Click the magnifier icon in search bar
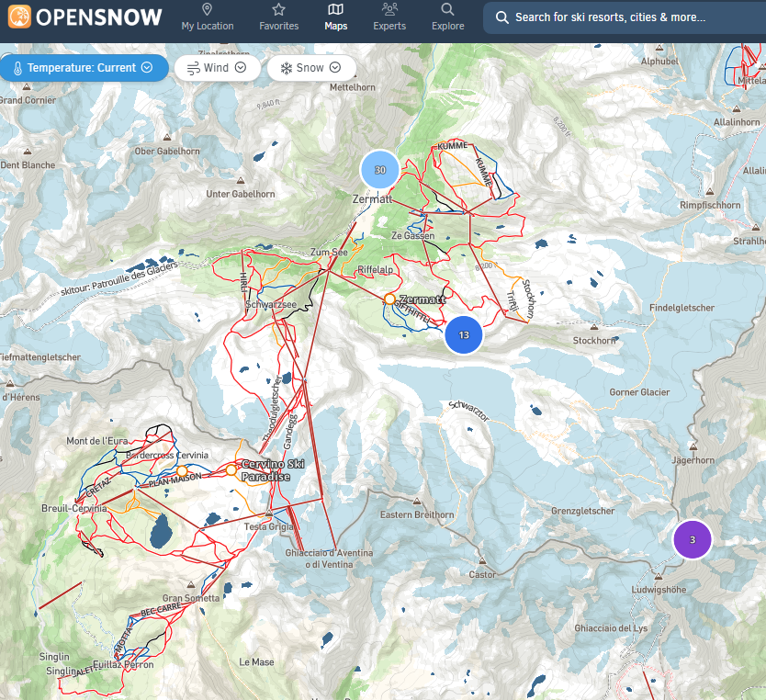The image size is (766, 700). pyautogui.click(x=501, y=17)
